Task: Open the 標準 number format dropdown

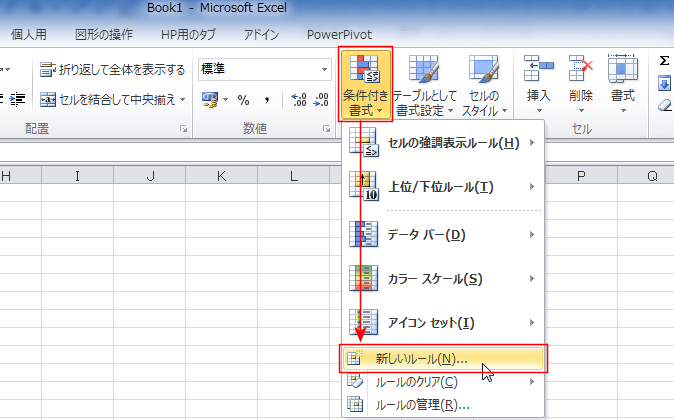Action: (x=324, y=69)
